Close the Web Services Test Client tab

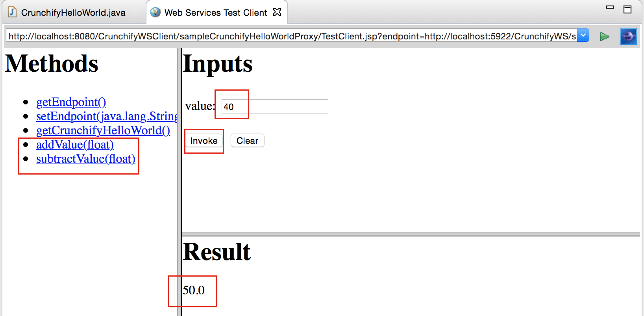277,12
